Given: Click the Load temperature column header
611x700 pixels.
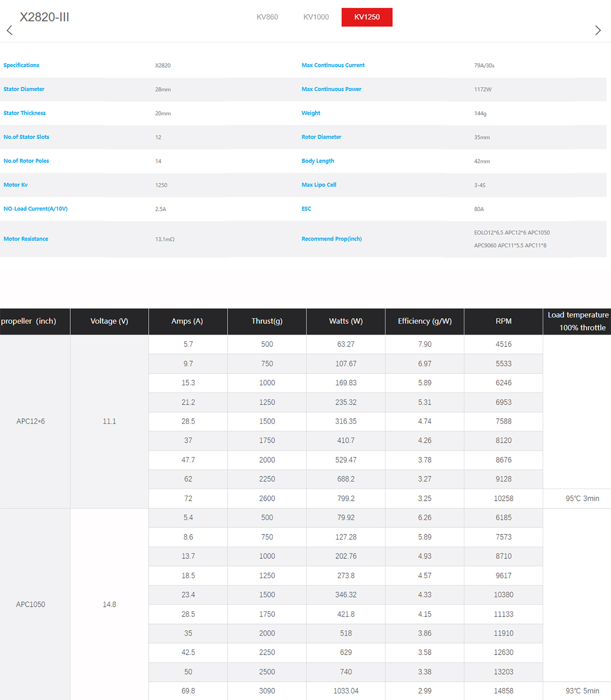Looking at the screenshot, I should point(578,321).
